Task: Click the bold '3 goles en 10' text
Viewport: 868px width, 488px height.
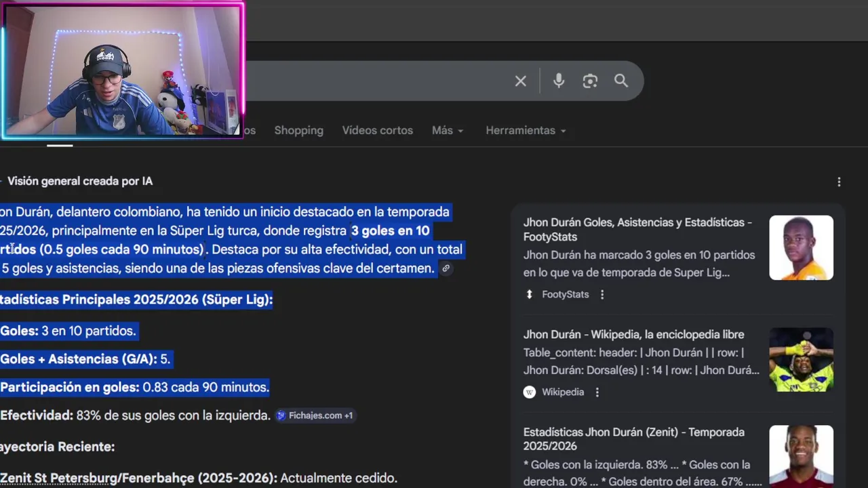Action: point(390,230)
